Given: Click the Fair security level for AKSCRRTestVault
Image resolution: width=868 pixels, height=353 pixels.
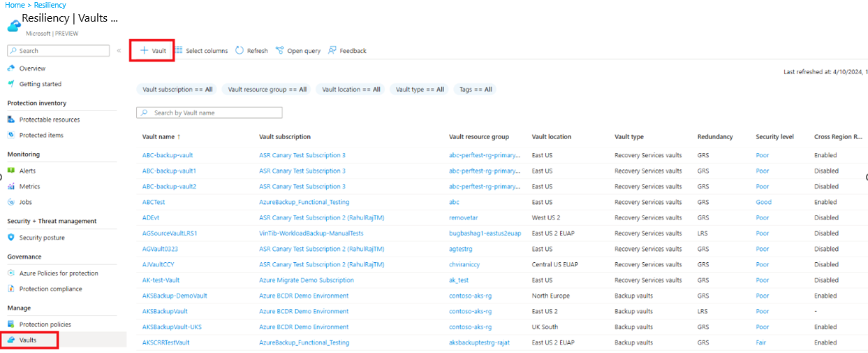Looking at the screenshot, I should 761,343.
